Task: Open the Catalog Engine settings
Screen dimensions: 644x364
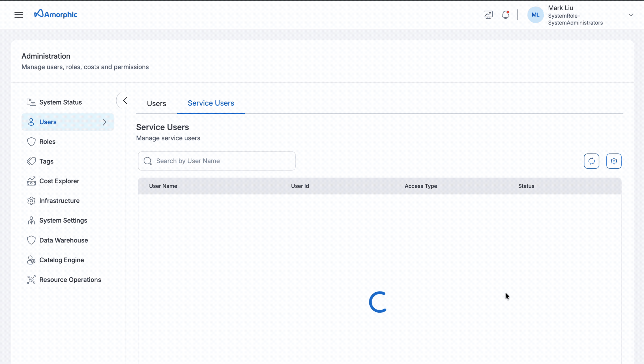Action: [x=62, y=260]
